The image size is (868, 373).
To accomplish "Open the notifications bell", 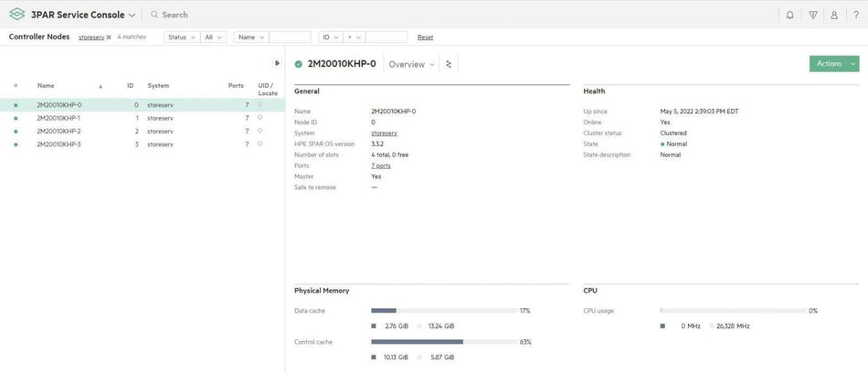I will coord(789,15).
